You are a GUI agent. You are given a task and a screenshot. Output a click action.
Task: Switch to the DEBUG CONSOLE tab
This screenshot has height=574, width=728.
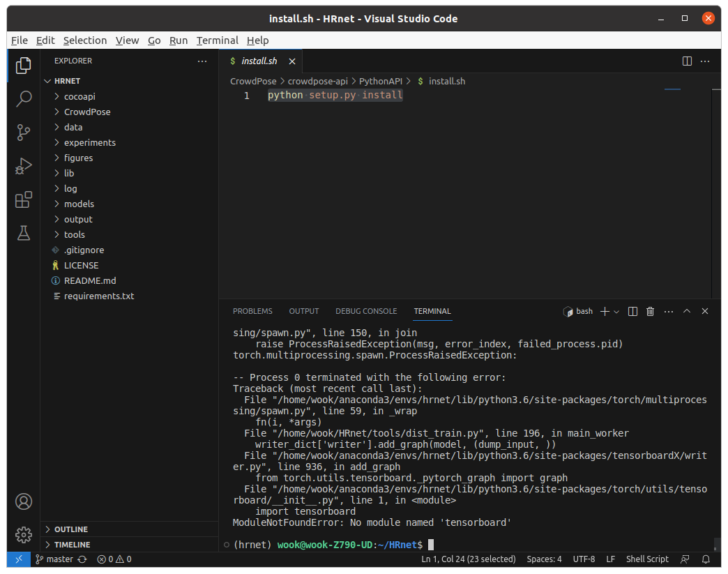366,311
